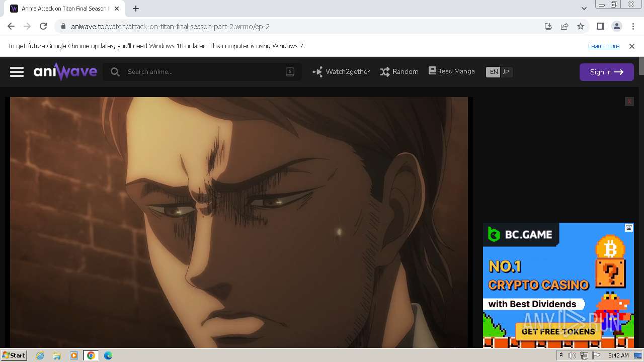This screenshot has height=362, width=644.
Task: Launch Microsoft Edge from taskbar
Action: [108, 355]
